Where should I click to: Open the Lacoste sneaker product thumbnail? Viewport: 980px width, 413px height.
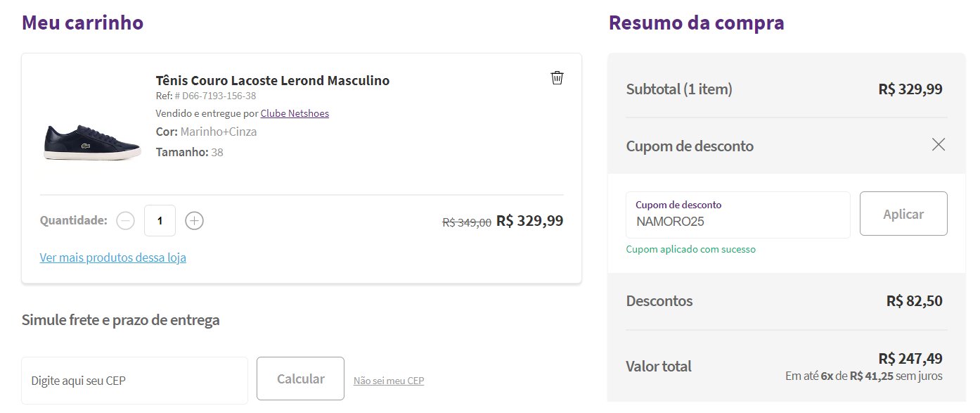tap(92, 141)
